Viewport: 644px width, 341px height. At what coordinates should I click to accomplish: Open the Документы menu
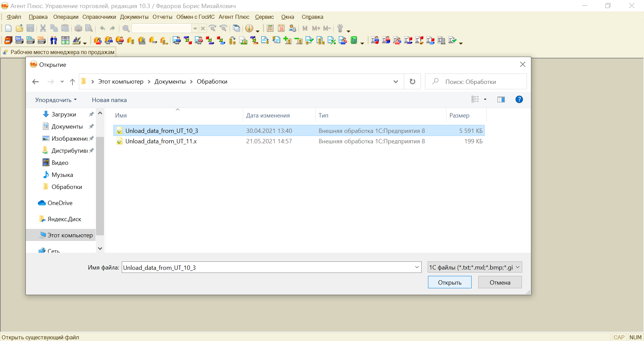click(134, 17)
